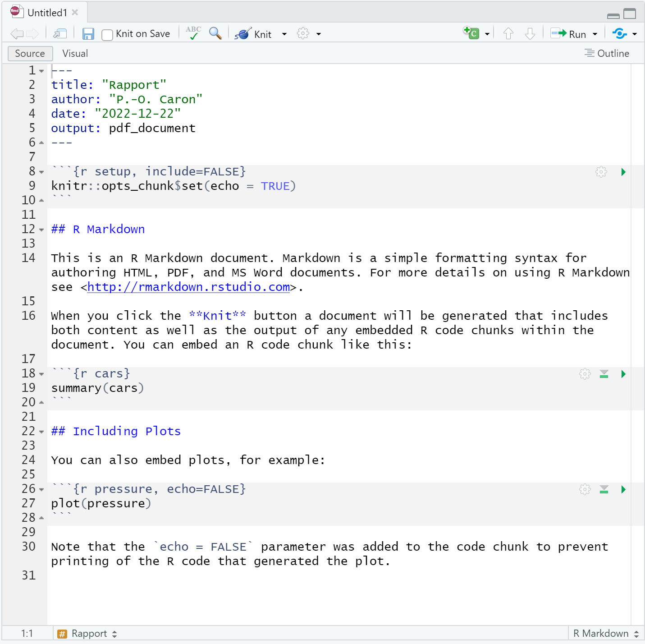Minimize the source pane
The image size is (645, 644).
[613, 15]
